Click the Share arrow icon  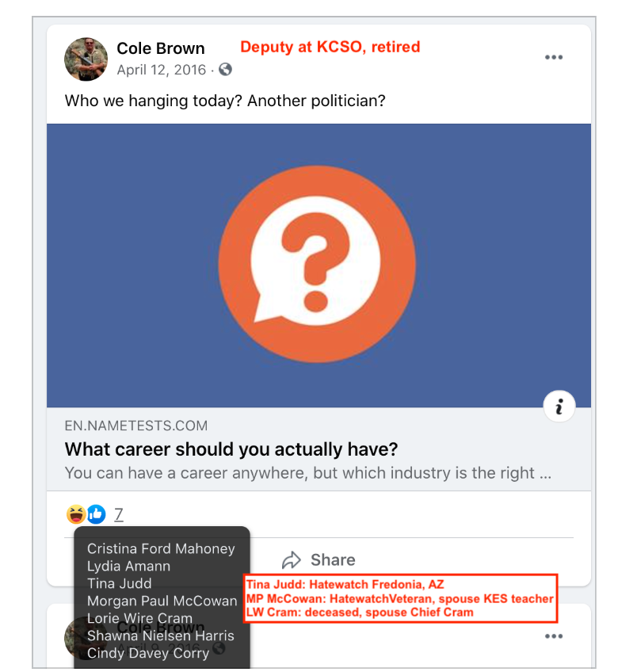coord(292,560)
